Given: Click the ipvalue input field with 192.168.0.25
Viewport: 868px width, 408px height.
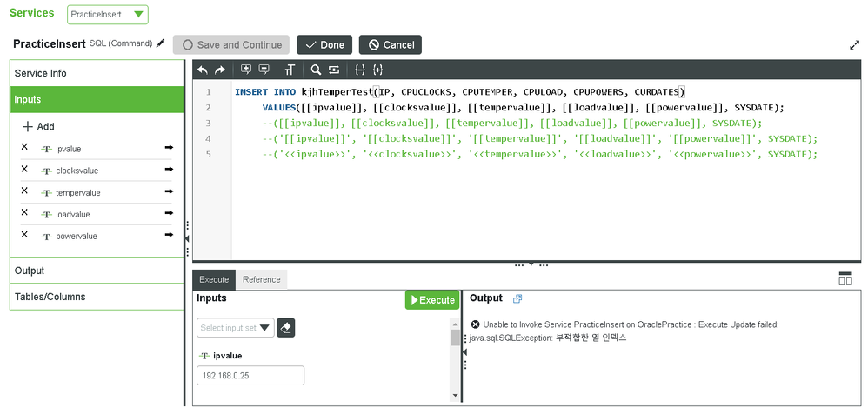Looking at the screenshot, I should (250, 375).
